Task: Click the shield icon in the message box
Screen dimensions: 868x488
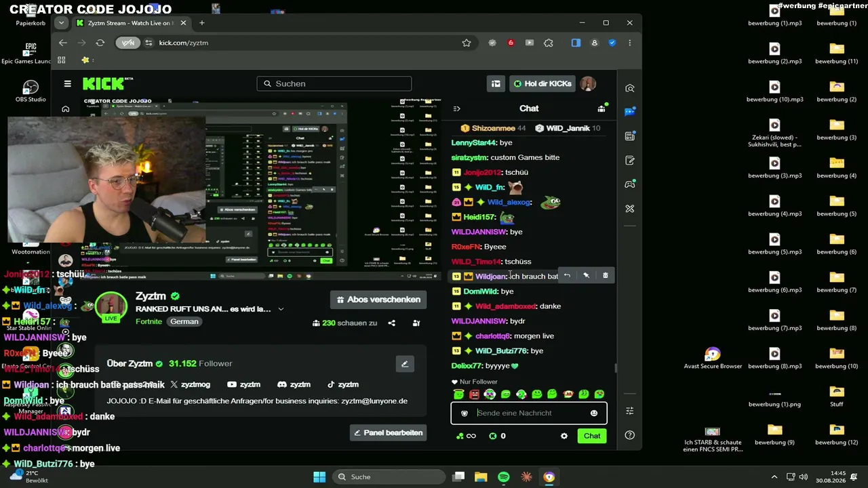Action: pos(465,413)
